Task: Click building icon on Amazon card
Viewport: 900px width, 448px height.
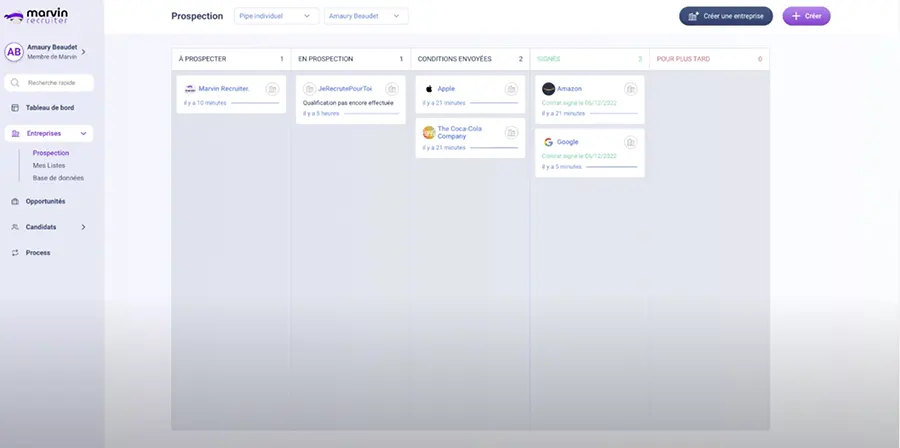Action: click(631, 89)
